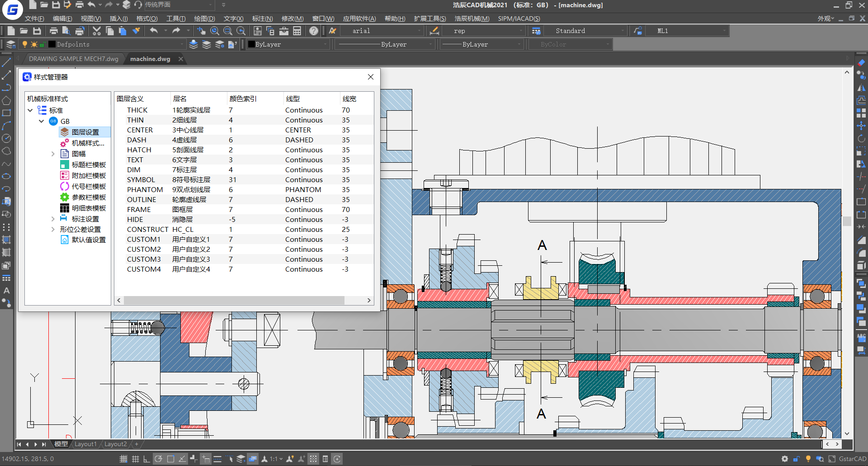This screenshot has width=868, height=466.
Task: Select the multiline Text tool icon
Action: click(6, 291)
